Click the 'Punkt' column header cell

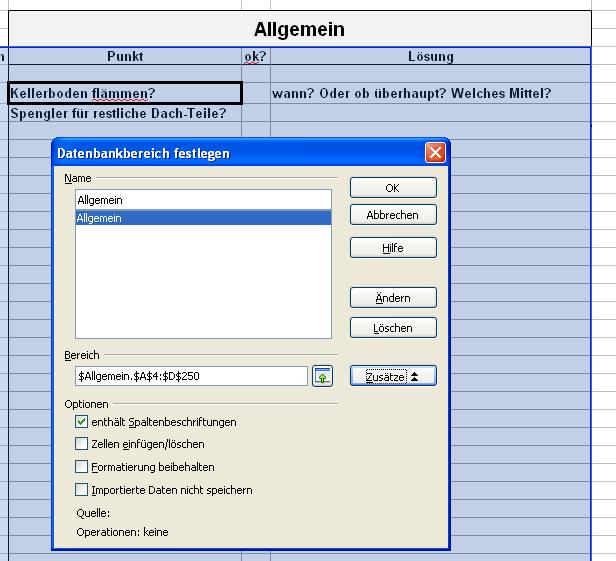tap(125, 57)
